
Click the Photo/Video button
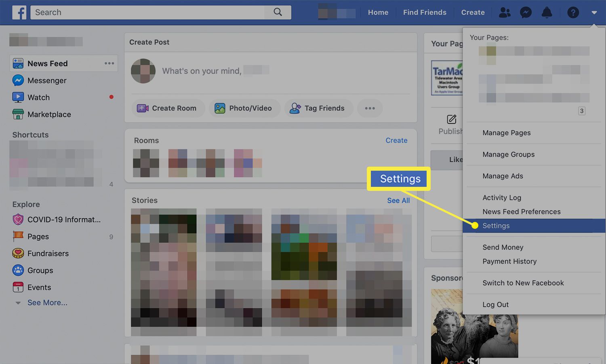pyautogui.click(x=244, y=108)
